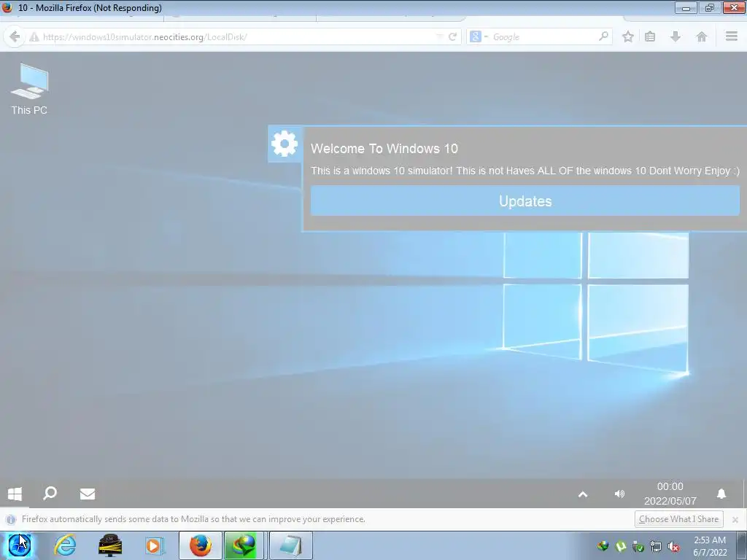Click the simulator volume speaker icon
This screenshot has width=747, height=560.
[x=619, y=494]
